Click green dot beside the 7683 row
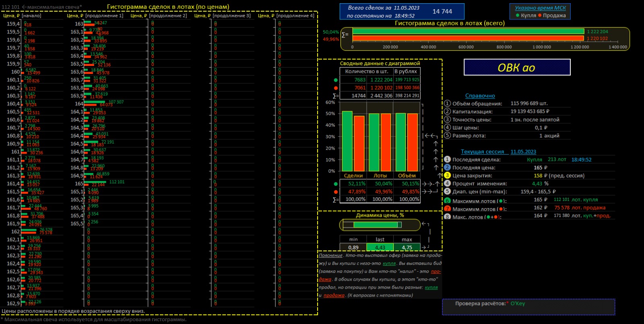Screen dimensions: 644x324 (336, 80)
